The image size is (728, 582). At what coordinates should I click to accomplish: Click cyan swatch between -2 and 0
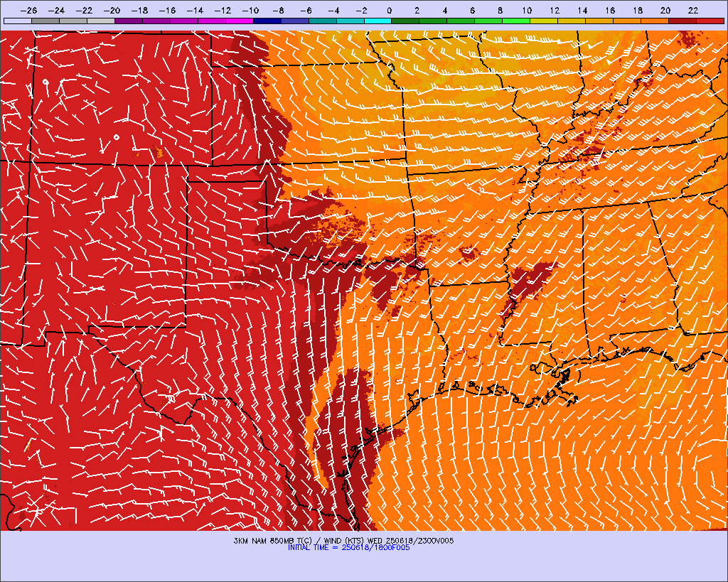point(378,21)
